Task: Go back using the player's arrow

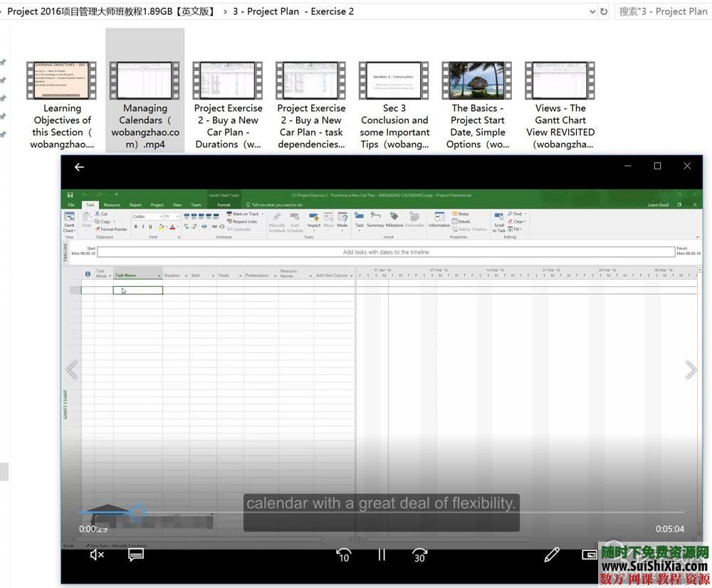Action: point(80,167)
